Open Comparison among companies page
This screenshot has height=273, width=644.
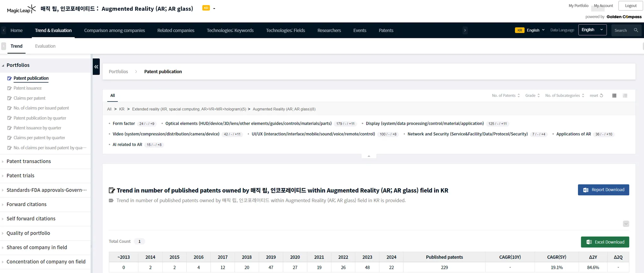click(114, 30)
